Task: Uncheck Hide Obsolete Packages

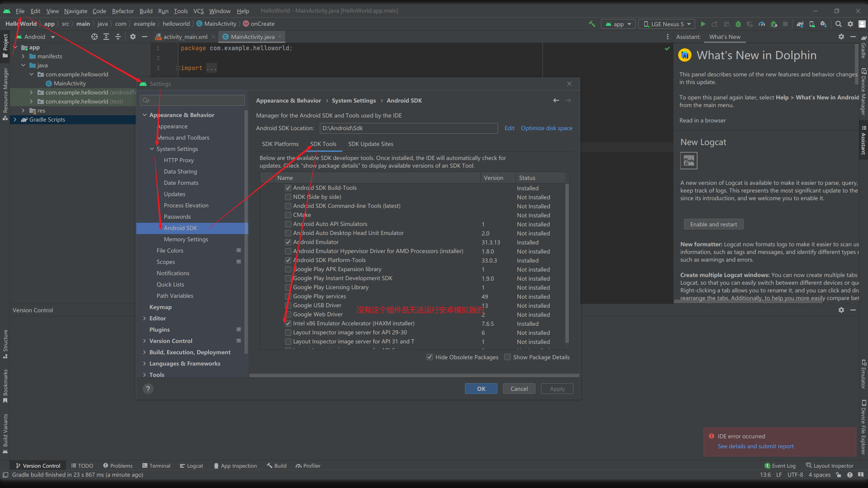Action: 429,357
